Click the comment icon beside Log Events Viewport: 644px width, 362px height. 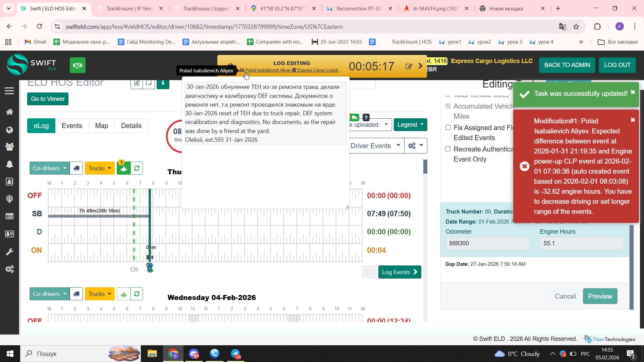pyautogui.click(x=369, y=272)
